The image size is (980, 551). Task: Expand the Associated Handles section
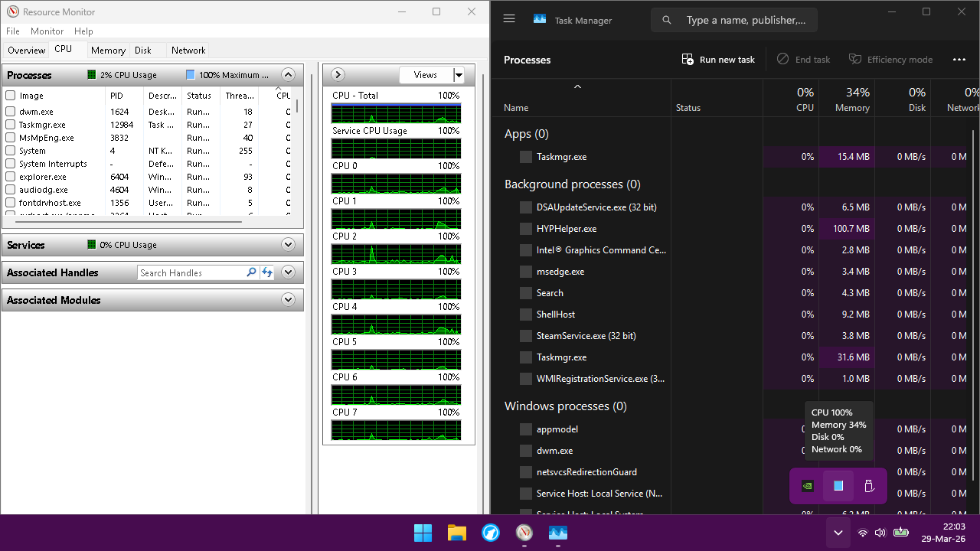[x=288, y=272]
